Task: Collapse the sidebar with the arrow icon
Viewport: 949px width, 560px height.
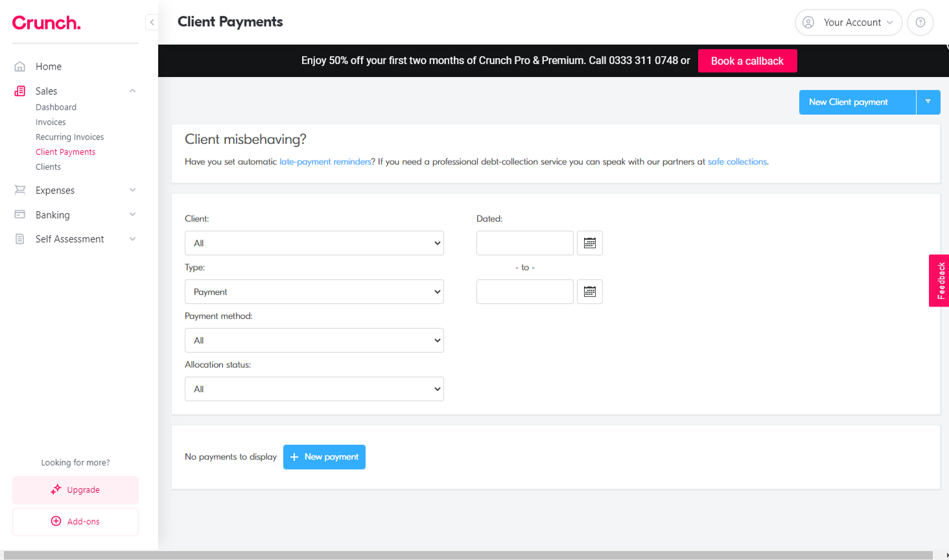Action: (x=152, y=22)
